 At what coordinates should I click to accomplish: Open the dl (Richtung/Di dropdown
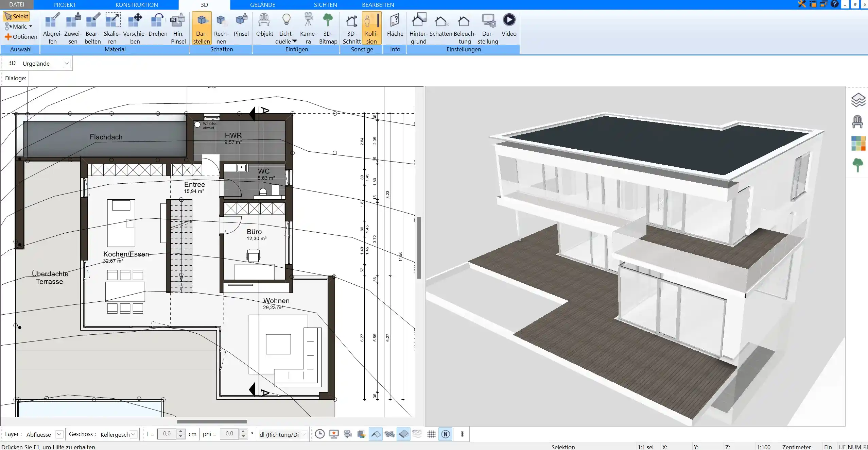click(x=304, y=434)
